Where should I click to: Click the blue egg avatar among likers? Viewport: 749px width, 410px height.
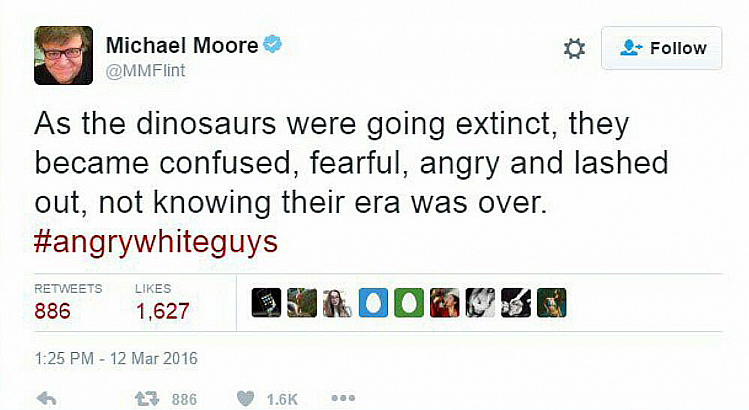pyautogui.click(x=372, y=303)
